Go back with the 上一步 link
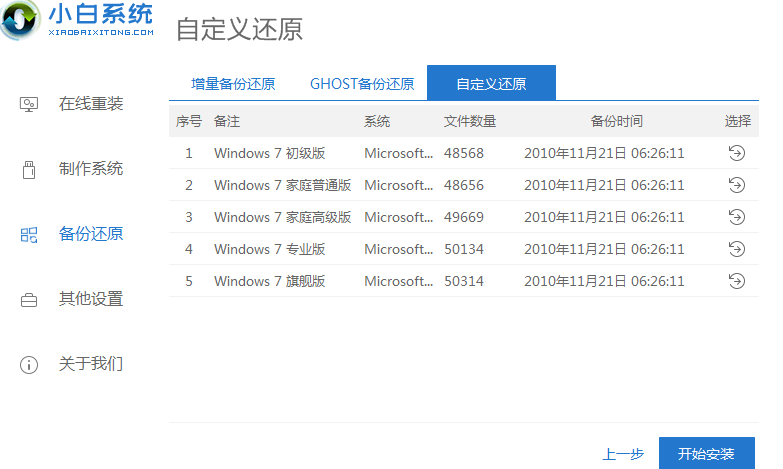Viewport: 783px width, 469px height. click(623, 454)
